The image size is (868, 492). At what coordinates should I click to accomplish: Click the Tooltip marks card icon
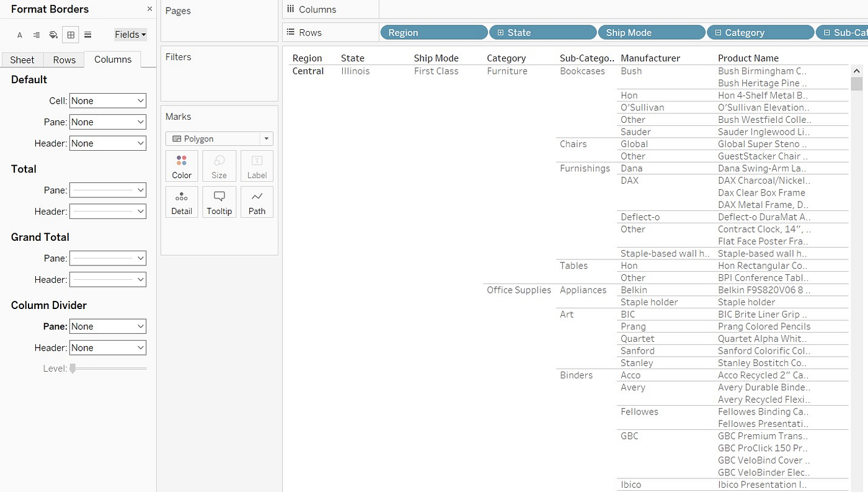click(x=219, y=202)
